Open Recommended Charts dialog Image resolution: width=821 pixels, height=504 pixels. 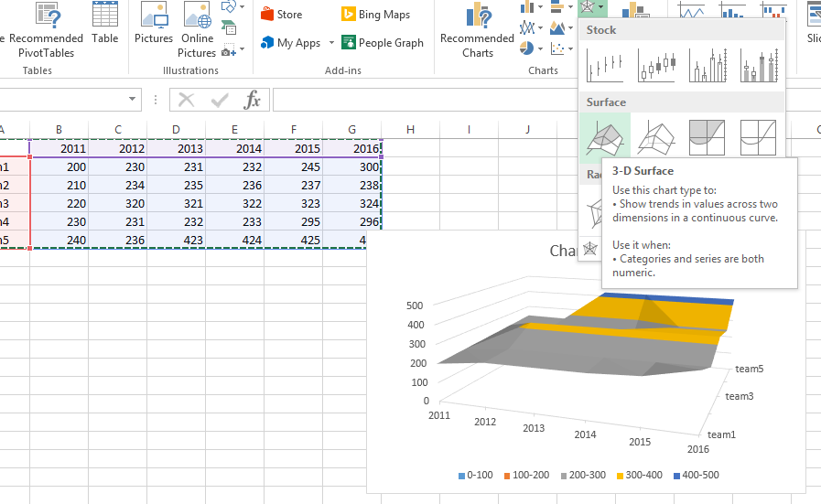point(477,30)
